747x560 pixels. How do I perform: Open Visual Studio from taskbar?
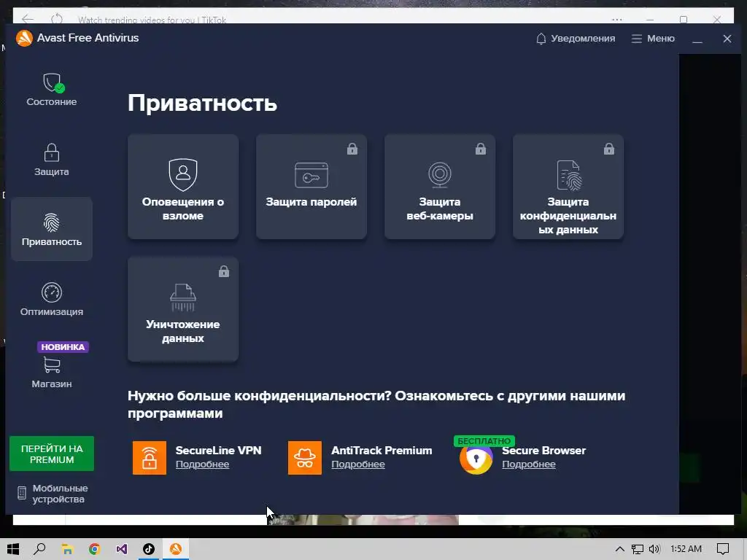(122, 549)
